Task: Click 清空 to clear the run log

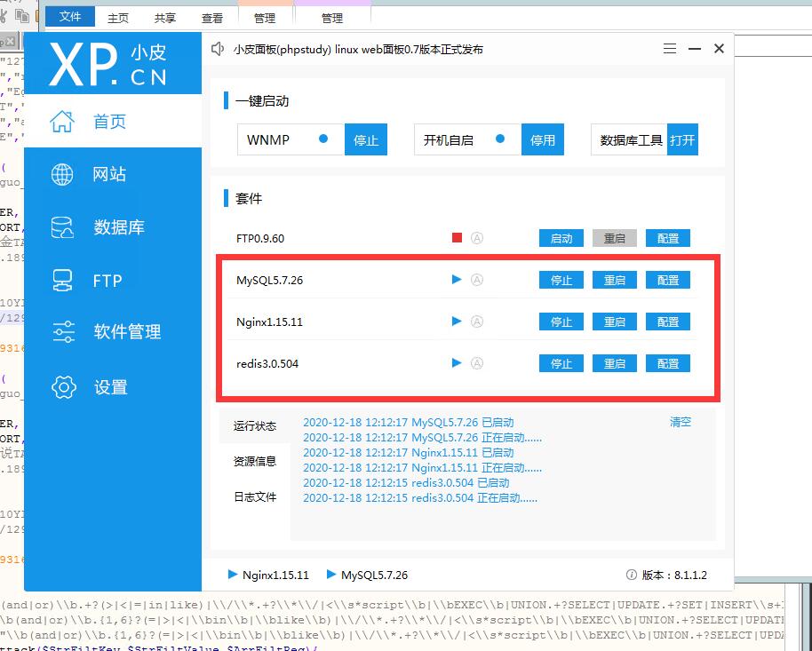Action: (x=681, y=423)
